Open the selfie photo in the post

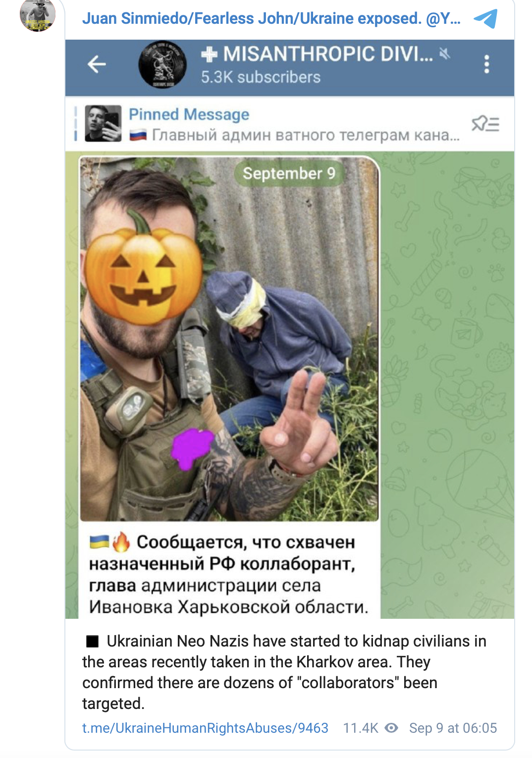229,339
